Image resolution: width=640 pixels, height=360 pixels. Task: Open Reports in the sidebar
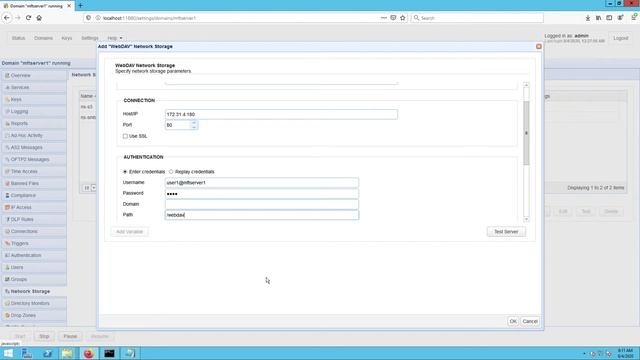[34, 123]
